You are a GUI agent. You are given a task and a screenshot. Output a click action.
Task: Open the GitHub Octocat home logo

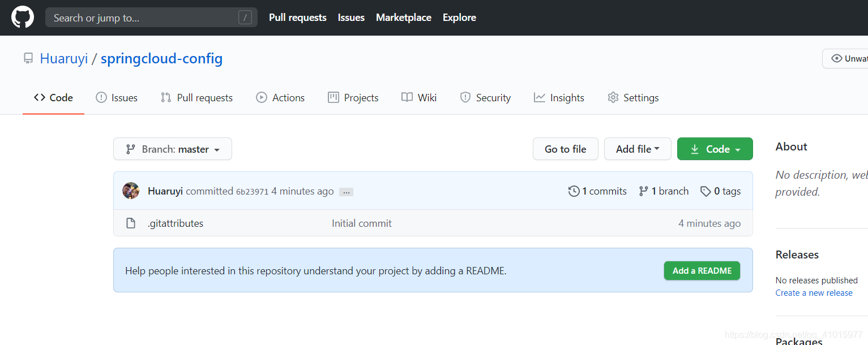(x=23, y=18)
